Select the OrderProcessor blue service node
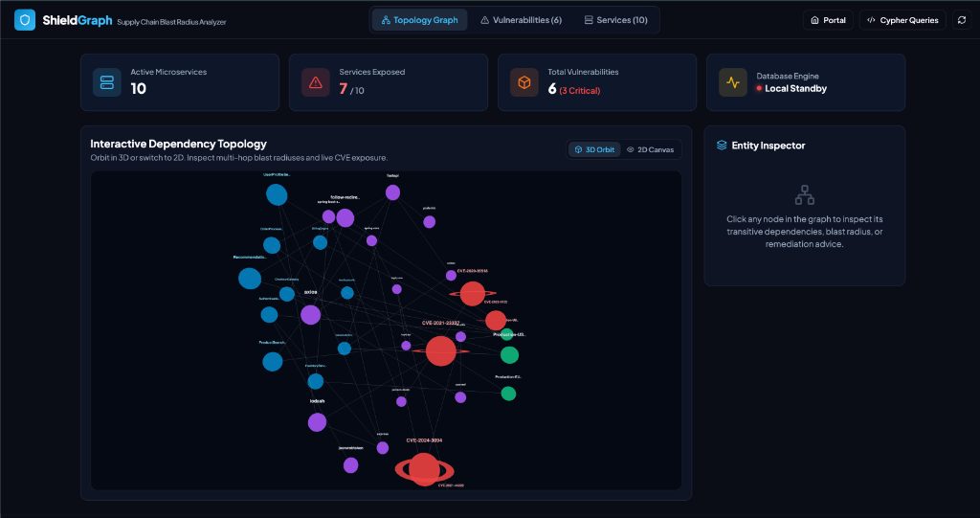980x518 pixels. (271, 245)
